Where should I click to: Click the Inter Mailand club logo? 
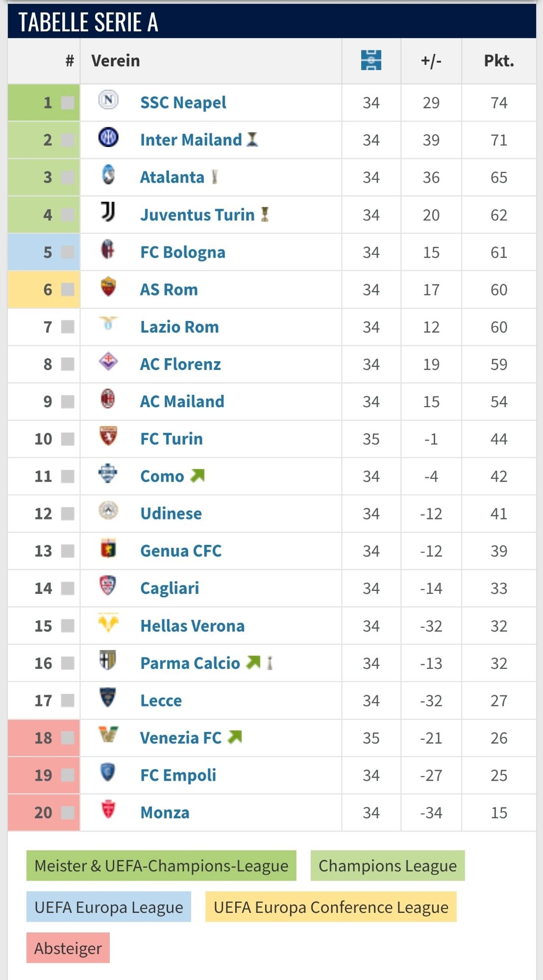(x=108, y=137)
